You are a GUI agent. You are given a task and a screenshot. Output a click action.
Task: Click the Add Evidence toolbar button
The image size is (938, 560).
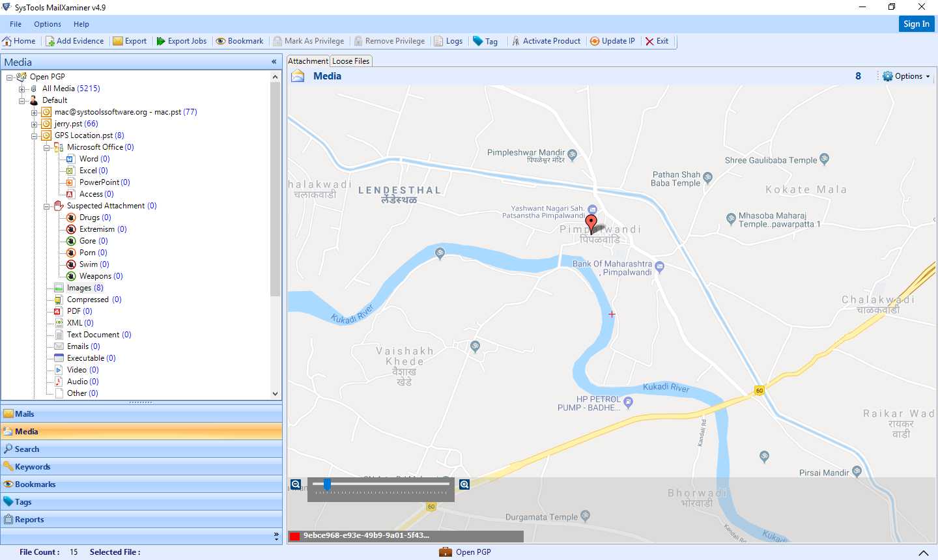[74, 41]
